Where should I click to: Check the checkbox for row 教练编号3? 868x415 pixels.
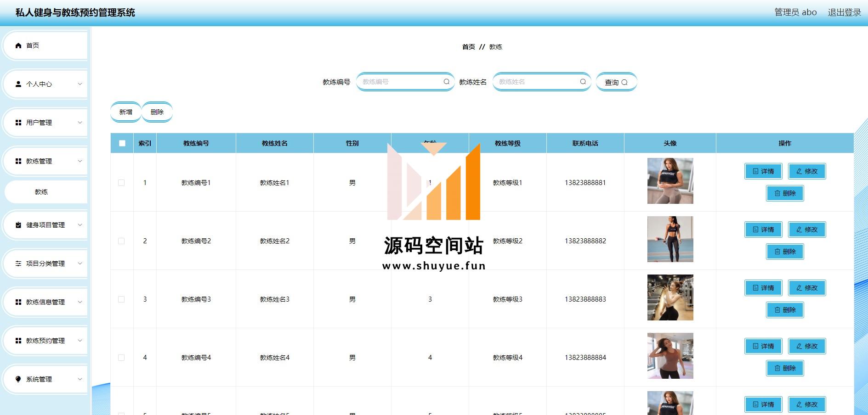point(121,299)
